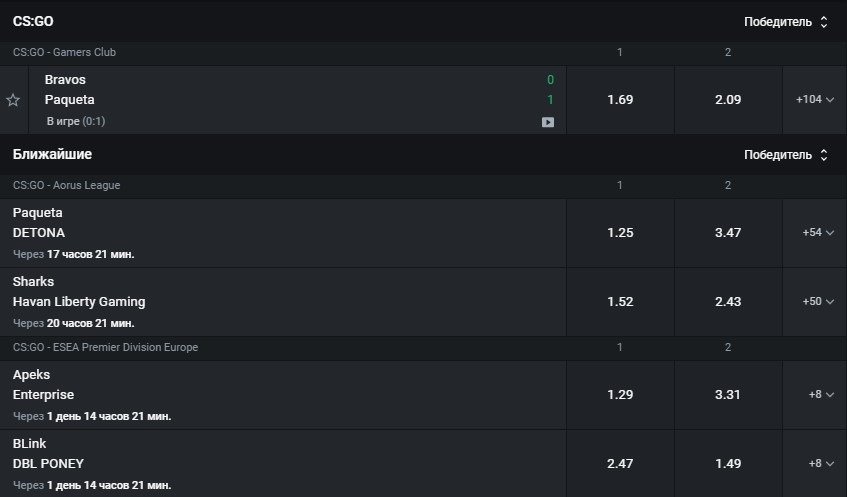847x497 pixels.
Task: Bet on Bravos at odds 1.69
Action: coord(620,100)
